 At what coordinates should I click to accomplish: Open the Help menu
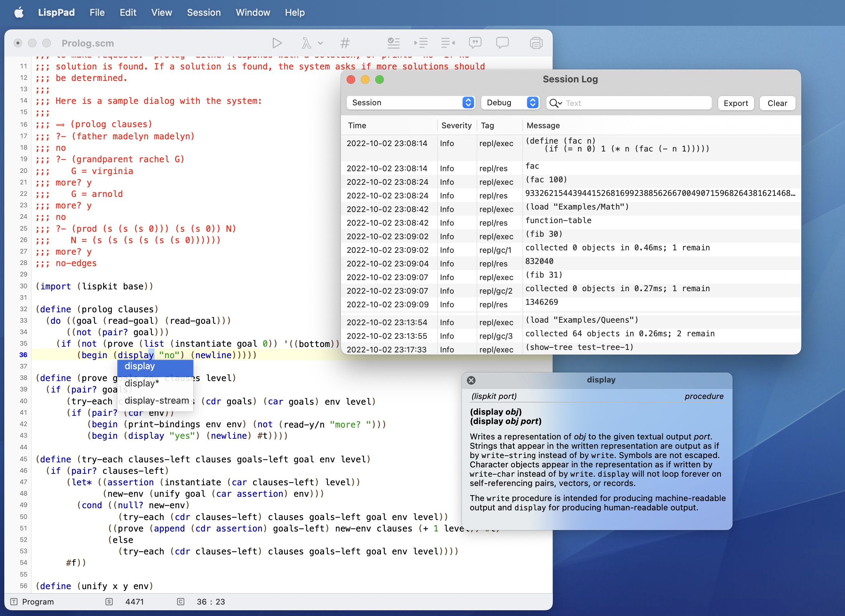(x=294, y=12)
